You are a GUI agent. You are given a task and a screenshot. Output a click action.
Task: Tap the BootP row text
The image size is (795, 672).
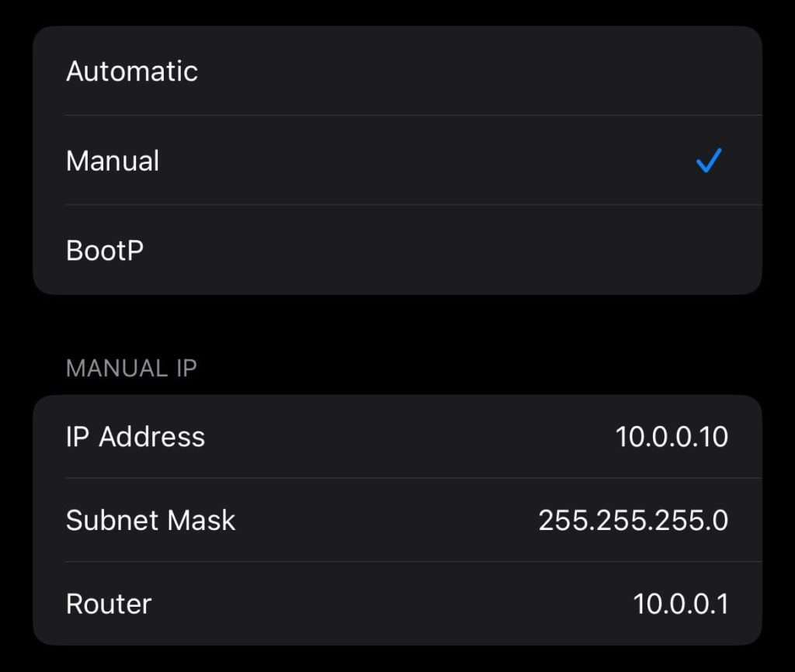[x=104, y=250]
